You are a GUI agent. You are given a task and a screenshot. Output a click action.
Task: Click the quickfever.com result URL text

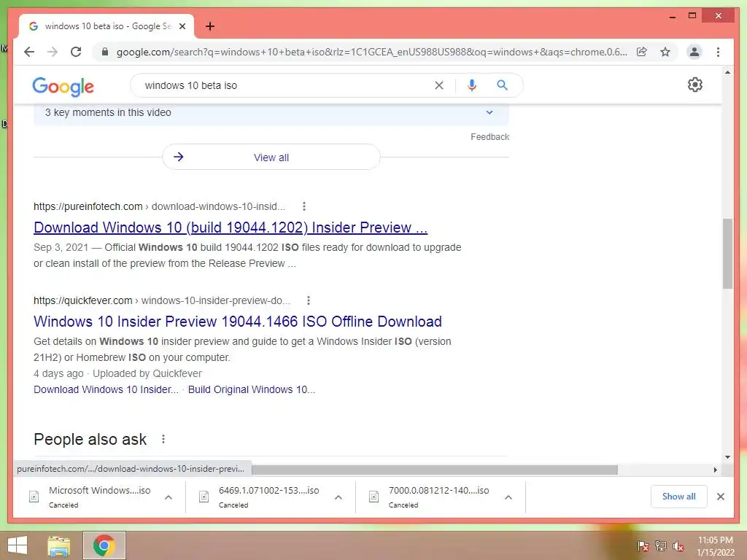click(x=162, y=301)
